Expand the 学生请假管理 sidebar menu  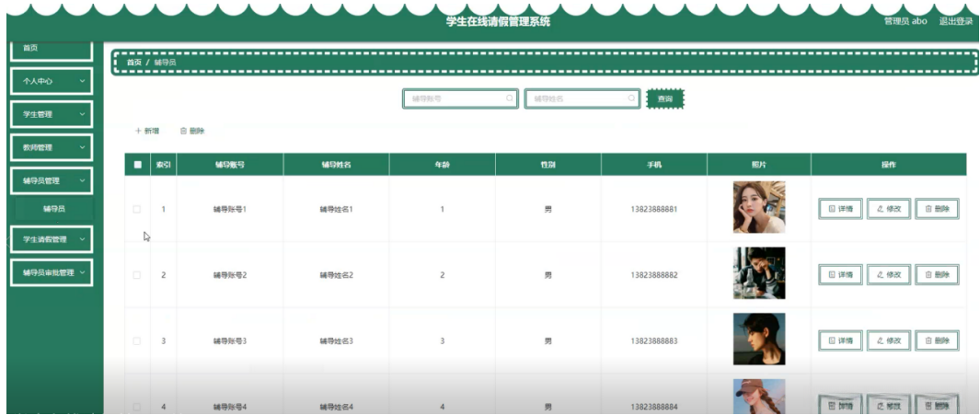[x=52, y=239]
